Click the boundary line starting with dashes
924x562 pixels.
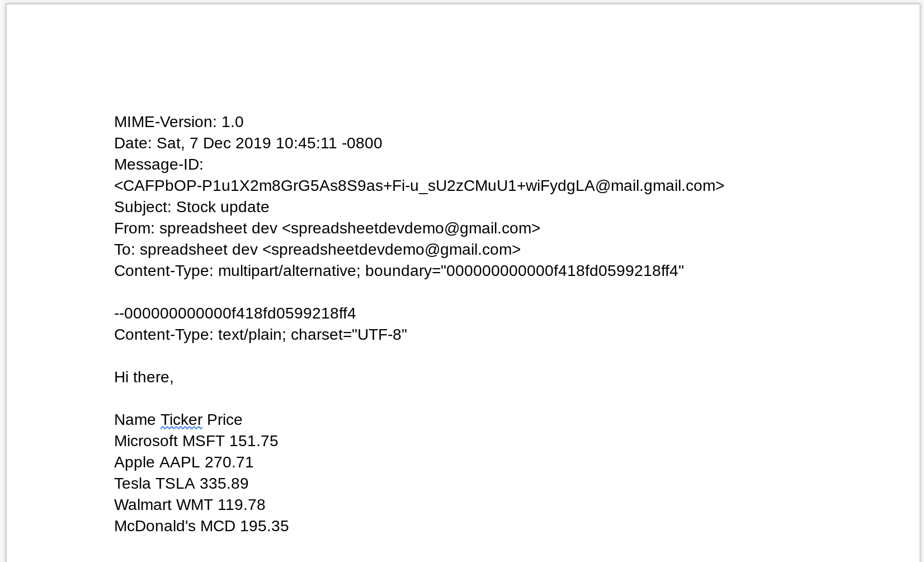(x=235, y=313)
